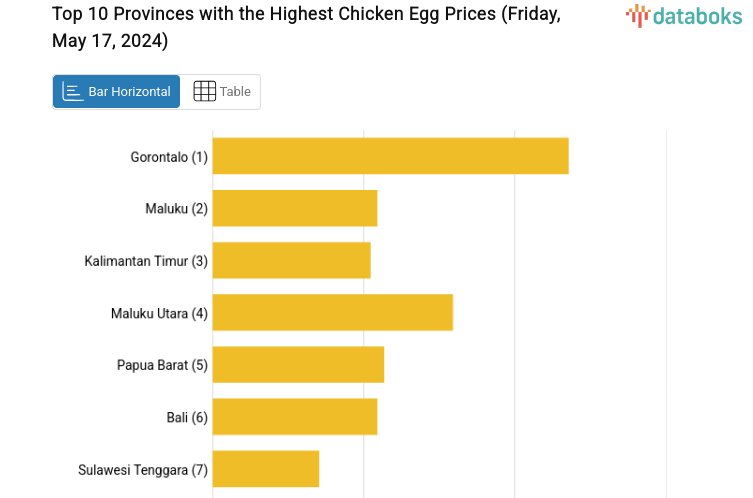Click the horizontal bar chart icon

(x=72, y=92)
